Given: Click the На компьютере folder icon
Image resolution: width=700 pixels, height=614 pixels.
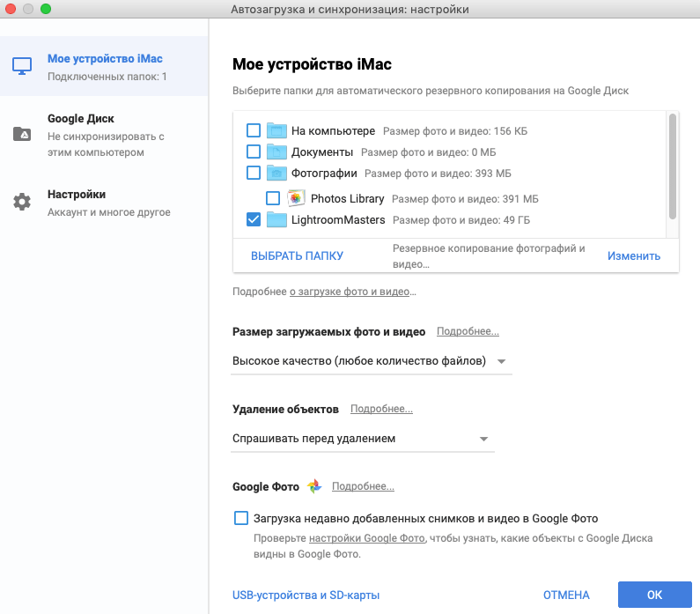Looking at the screenshot, I should point(276,131).
